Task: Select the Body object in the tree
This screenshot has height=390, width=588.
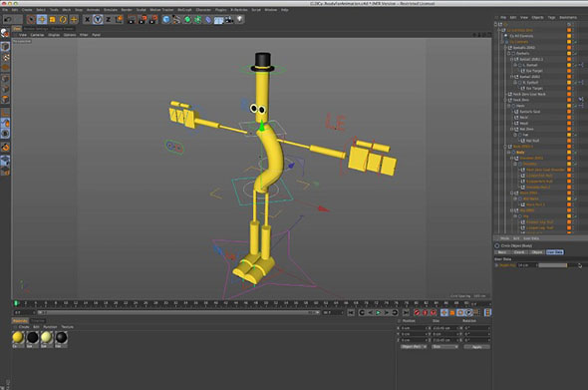Action: (x=520, y=153)
